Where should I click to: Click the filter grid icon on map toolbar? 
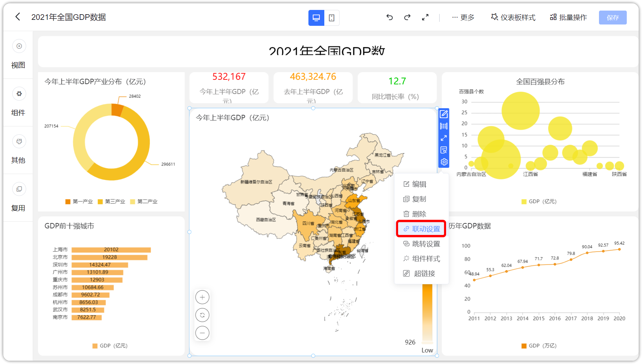pyautogui.click(x=444, y=126)
